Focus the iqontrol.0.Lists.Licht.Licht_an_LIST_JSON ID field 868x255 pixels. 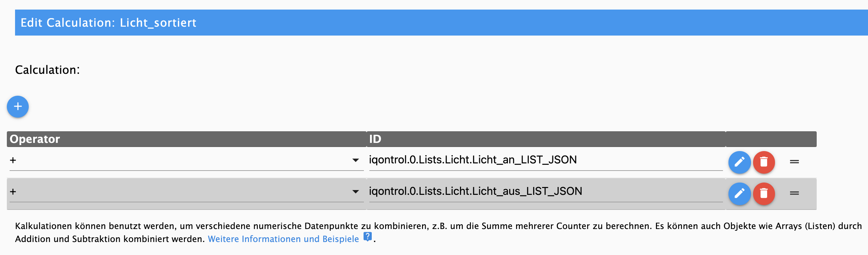(545, 160)
